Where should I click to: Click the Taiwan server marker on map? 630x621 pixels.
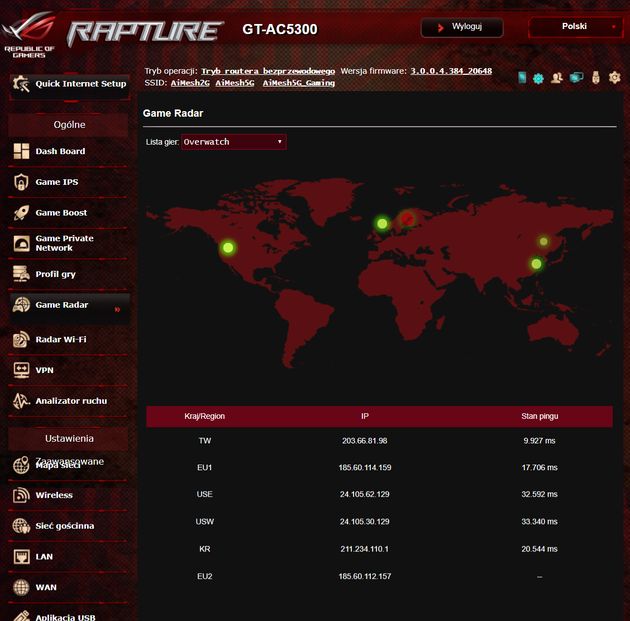[536, 264]
